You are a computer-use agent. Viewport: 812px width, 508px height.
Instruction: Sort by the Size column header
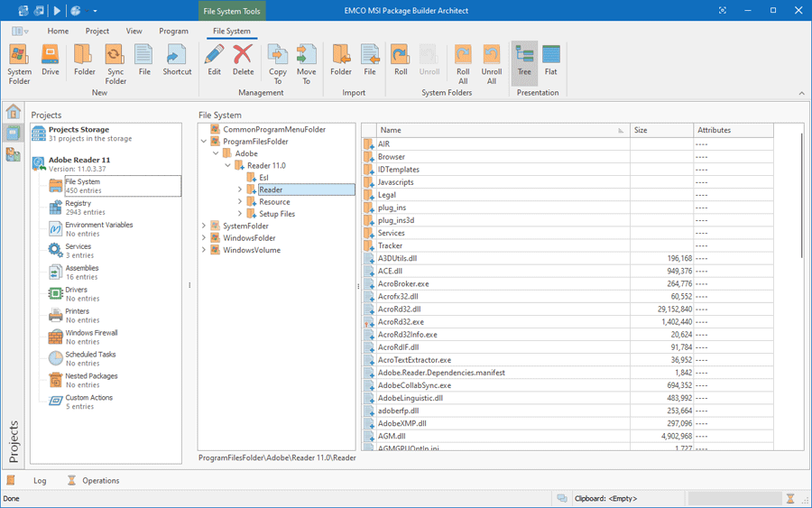coord(661,130)
